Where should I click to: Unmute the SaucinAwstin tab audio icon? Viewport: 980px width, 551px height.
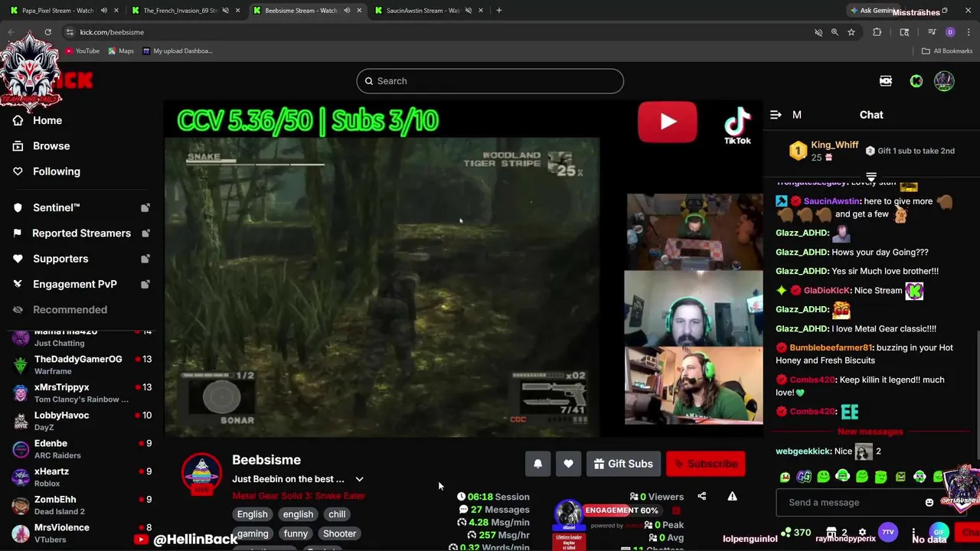468,11
